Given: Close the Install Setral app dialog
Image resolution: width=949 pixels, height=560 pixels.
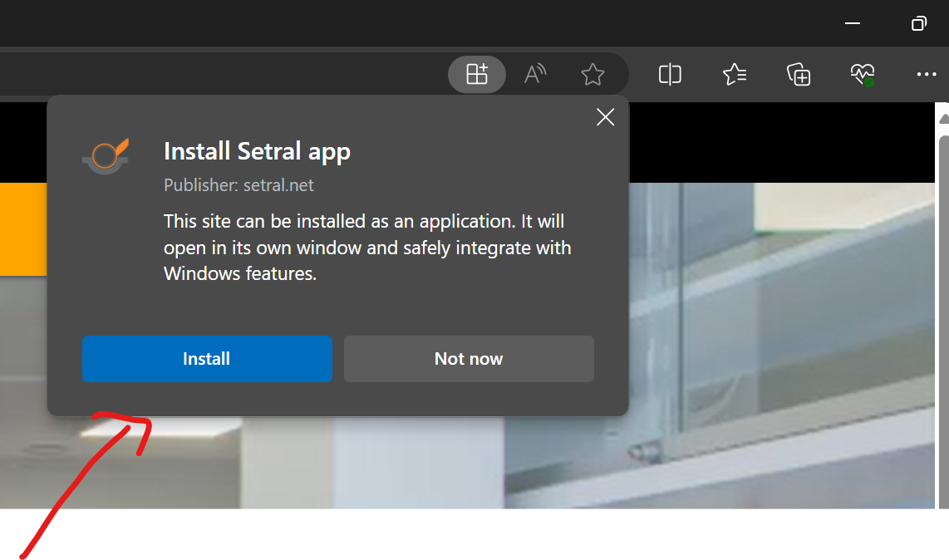Looking at the screenshot, I should coord(605,117).
